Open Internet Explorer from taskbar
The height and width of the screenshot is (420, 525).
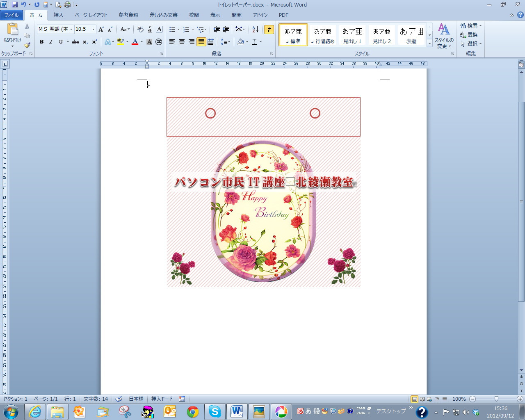click(x=35, y=411)
